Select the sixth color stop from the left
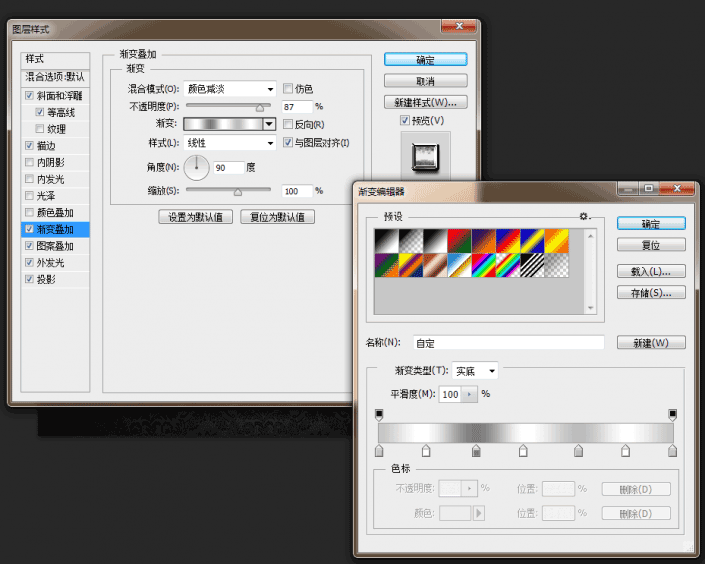705x564 pixels. tap(625, 451)
